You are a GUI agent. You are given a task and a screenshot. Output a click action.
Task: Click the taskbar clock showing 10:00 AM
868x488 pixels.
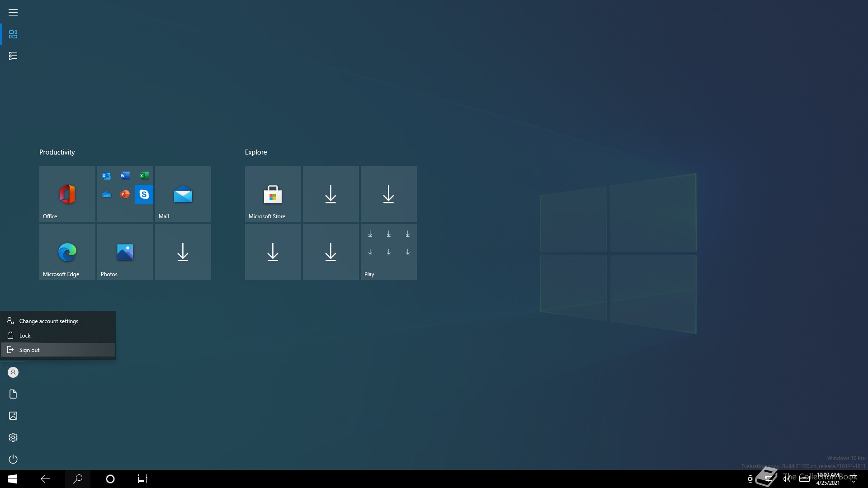[828, 479]
